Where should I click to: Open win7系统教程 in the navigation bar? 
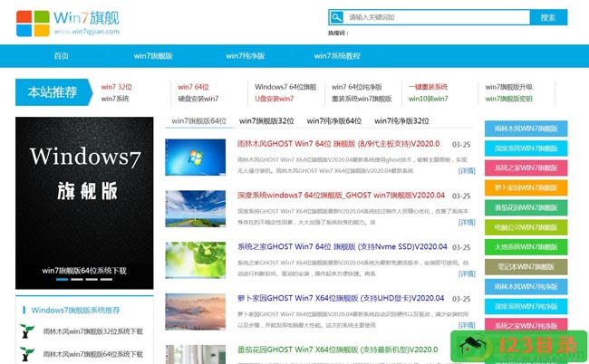pyautogui.click(x=337, y=56)
